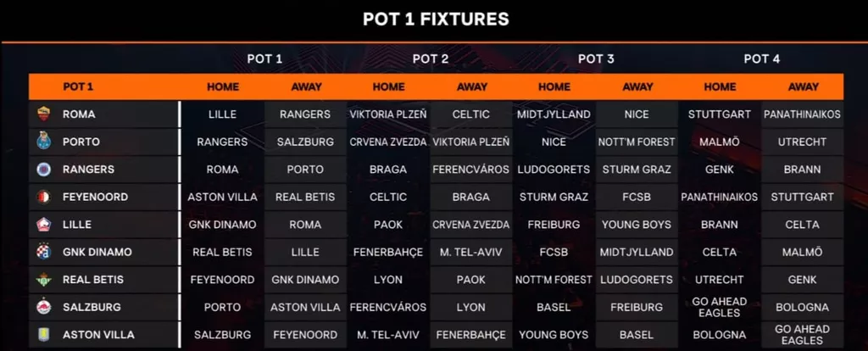Click Roma's Pot 2 home opponent Viktoria Plzeň
Viewport: 868px width, 351px height.
388,114
